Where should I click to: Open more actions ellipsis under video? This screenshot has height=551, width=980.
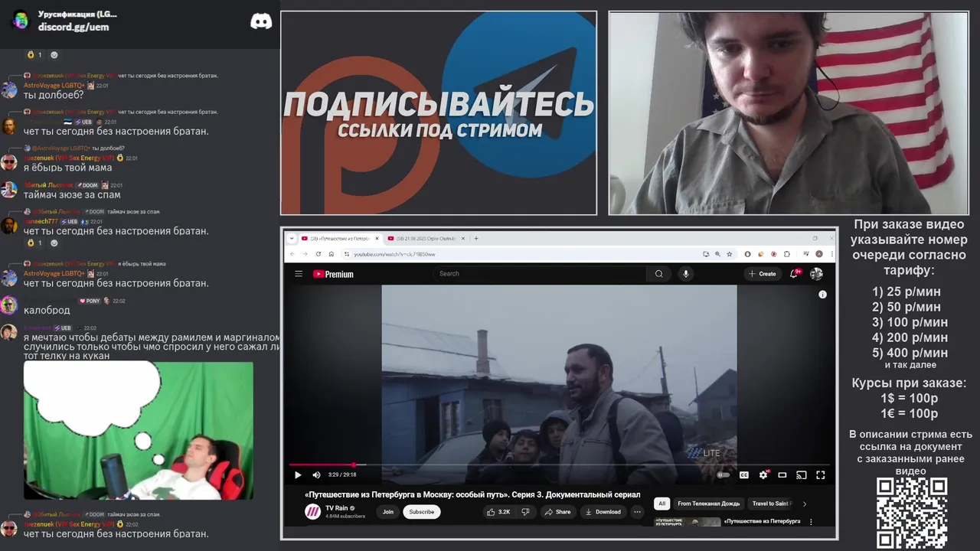click(x=637, y=512)
